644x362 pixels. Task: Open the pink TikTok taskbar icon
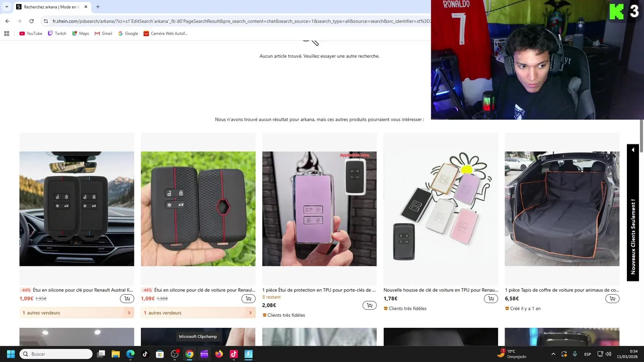233,354
